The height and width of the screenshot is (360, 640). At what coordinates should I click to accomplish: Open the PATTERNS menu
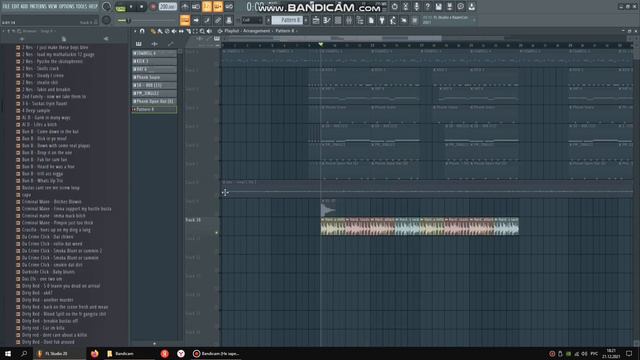click(38, 7)
